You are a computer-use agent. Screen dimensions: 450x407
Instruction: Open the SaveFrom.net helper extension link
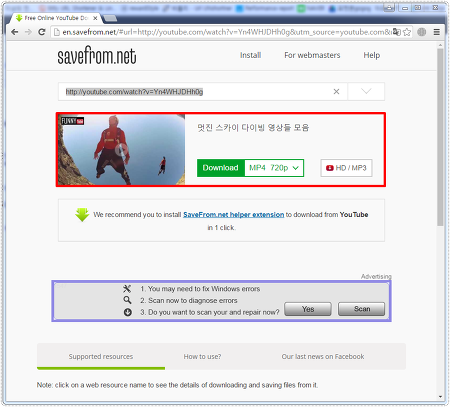click(233, 215)
